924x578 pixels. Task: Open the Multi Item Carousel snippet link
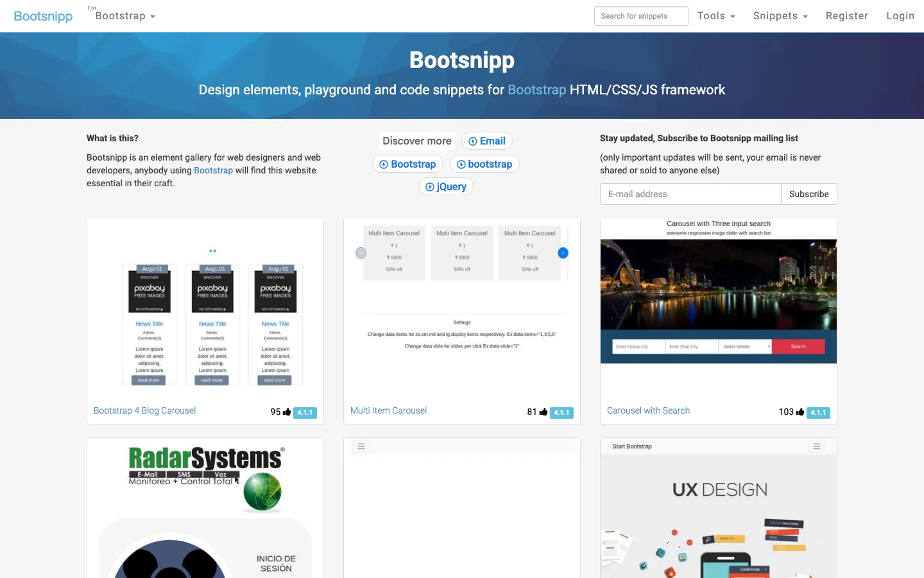(388, 410)
